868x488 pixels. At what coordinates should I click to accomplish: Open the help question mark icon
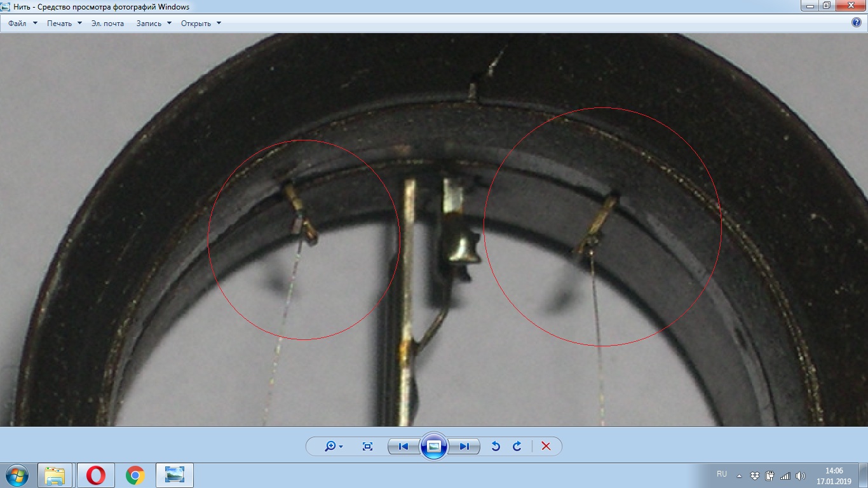click(857, 23)
